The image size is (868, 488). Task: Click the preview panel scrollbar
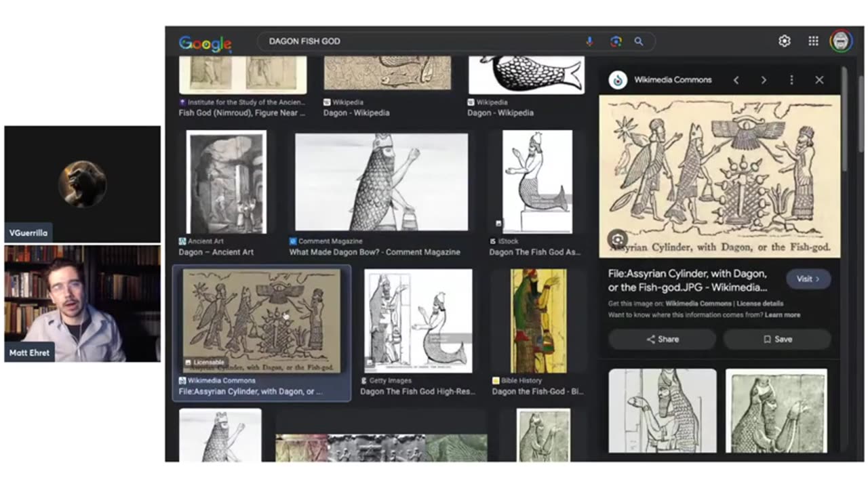pos(844,119)
